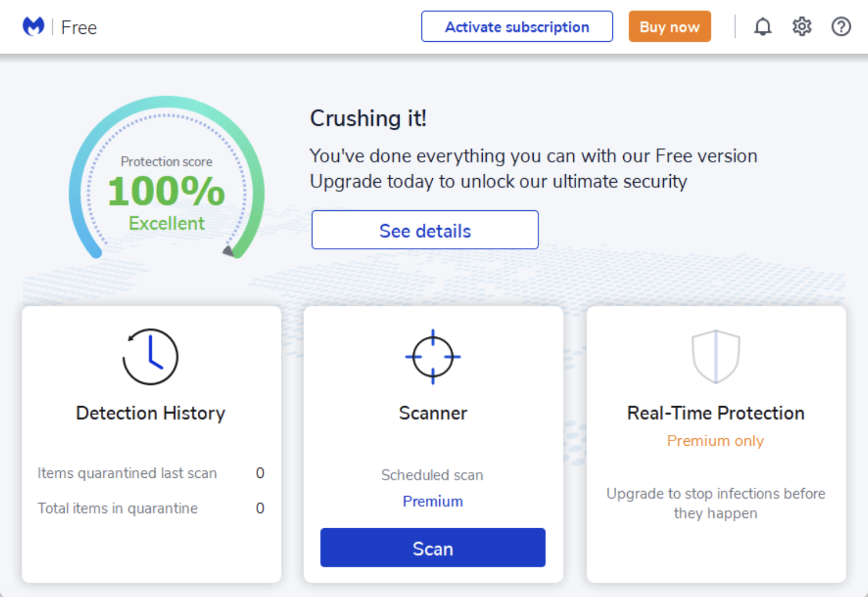Click the gauge needle arrow on protection score
The width and height of the screenshot is (868, 597).
point(229,251)
